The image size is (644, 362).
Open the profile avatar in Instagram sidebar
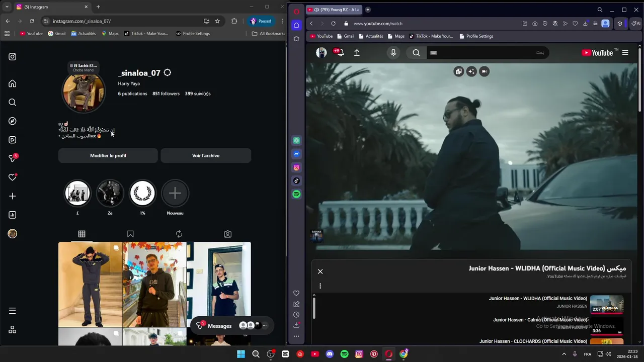pyautogui.click(x=13, y=234)
